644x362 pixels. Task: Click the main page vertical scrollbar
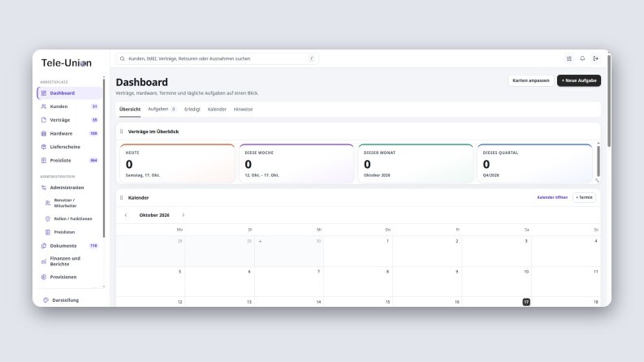click(x=609, y=100)
